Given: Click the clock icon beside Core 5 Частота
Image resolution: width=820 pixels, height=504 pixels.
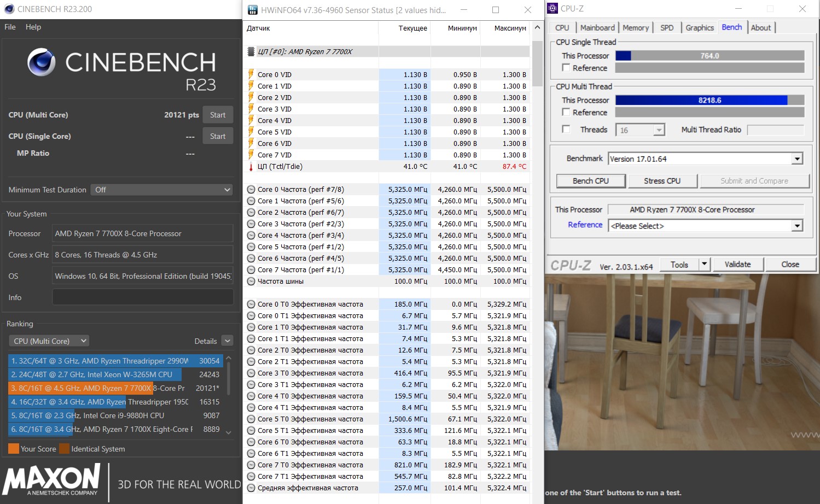Looking at the screenshot, I should pos(251,247).
